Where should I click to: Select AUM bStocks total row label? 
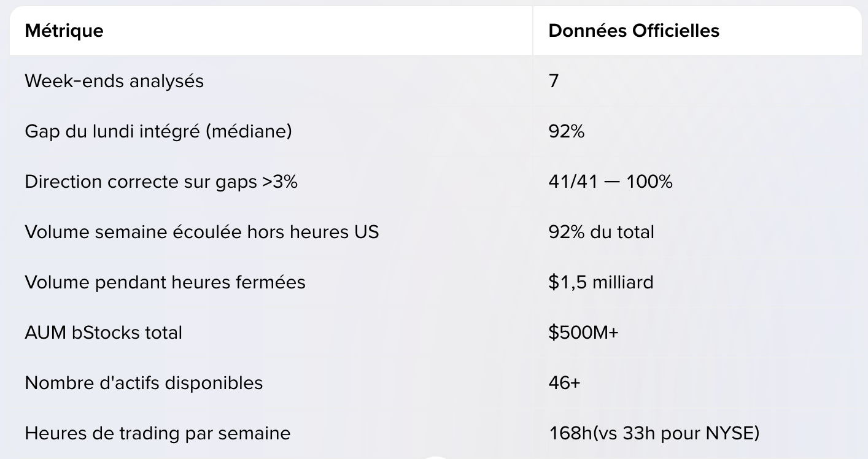(103, 332)
